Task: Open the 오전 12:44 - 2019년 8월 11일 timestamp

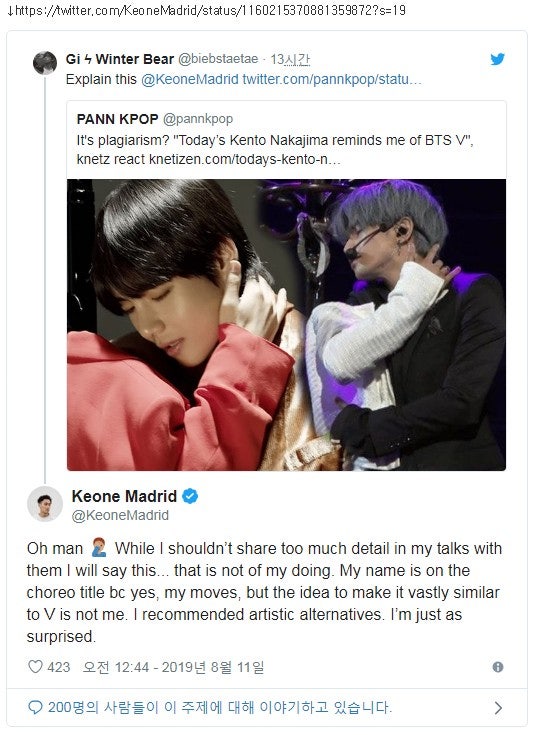Action: pos(173,667)
